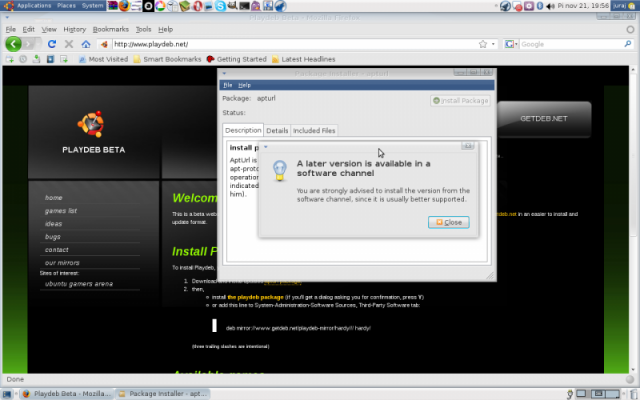Open the Pidgin purple bird launcher
640x400 pixels.
pyautogui.click(x=256, y=6)
